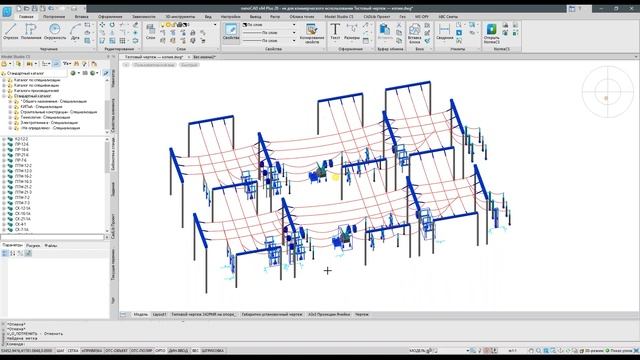Expand Электротехника - Специализация node
The image size is (640, 360).
11,122
